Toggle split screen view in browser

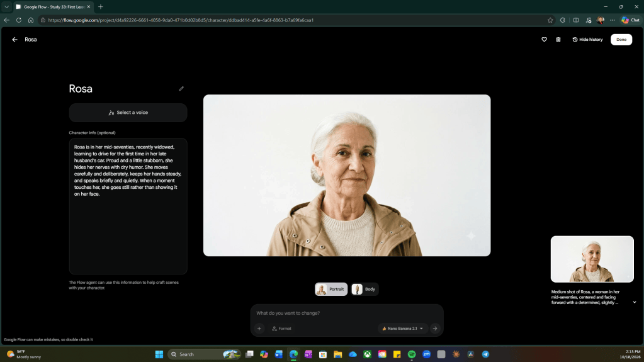click(x=576, y=20)
